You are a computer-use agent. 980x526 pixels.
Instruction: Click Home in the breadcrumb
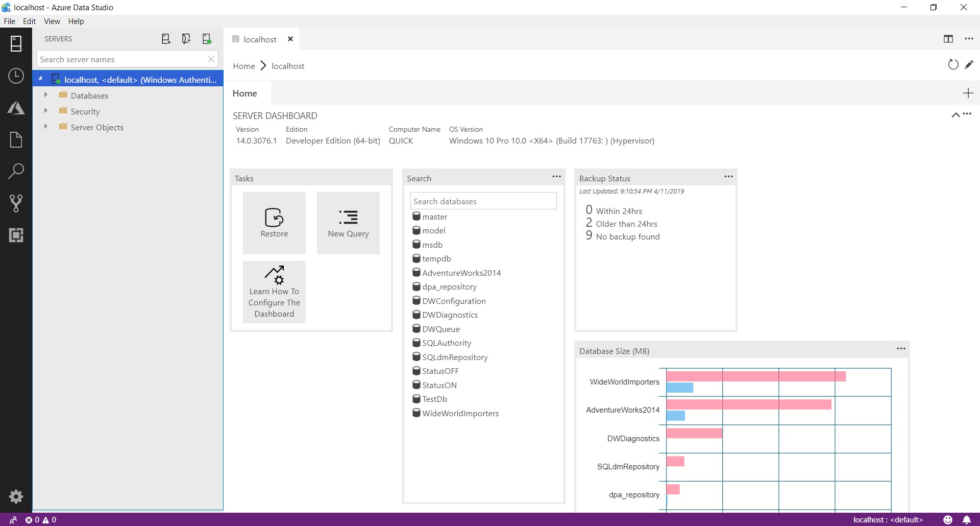pos(244,66)
